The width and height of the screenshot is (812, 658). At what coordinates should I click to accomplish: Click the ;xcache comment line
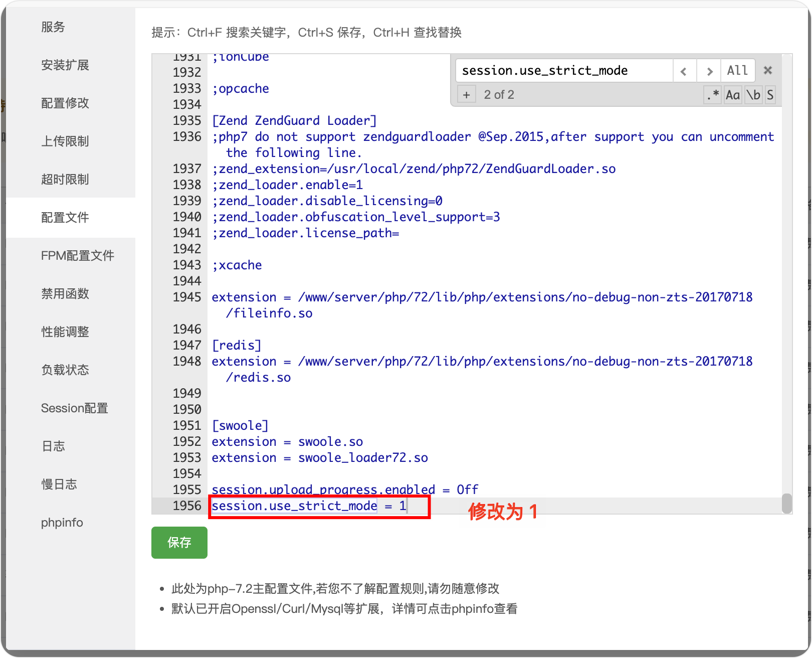(237, 265)
